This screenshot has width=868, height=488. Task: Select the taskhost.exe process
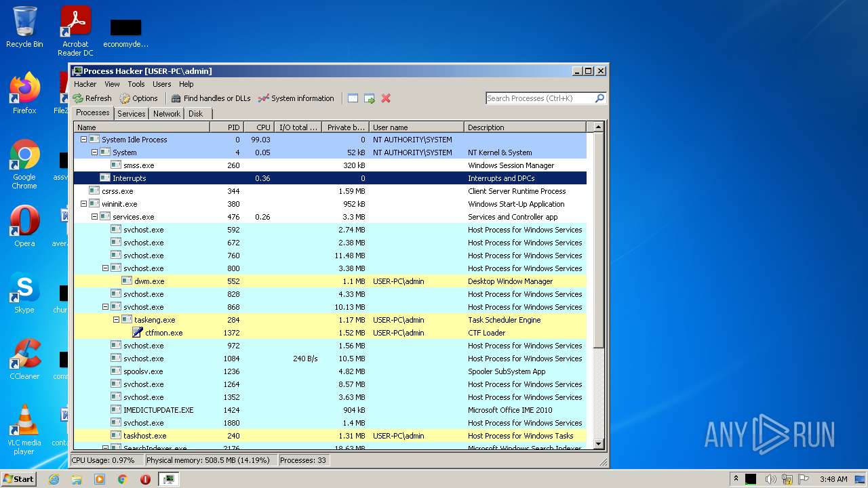(x=330, y=436)
